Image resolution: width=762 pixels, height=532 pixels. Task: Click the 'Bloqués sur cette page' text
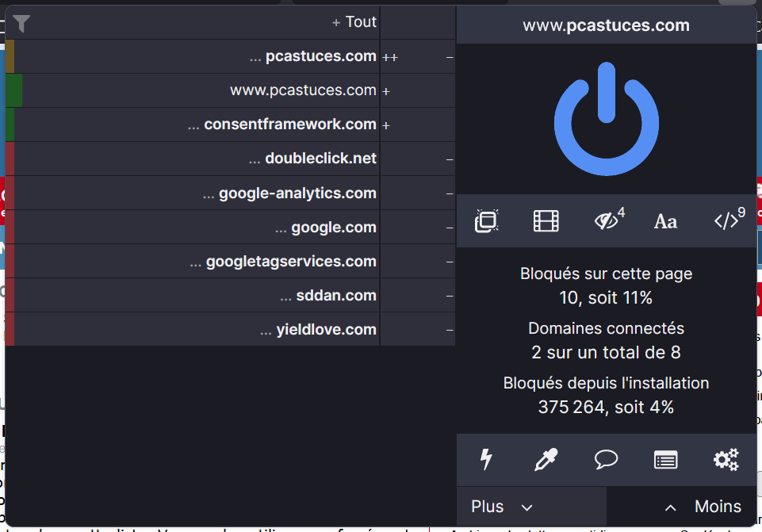tap(606, 274)
